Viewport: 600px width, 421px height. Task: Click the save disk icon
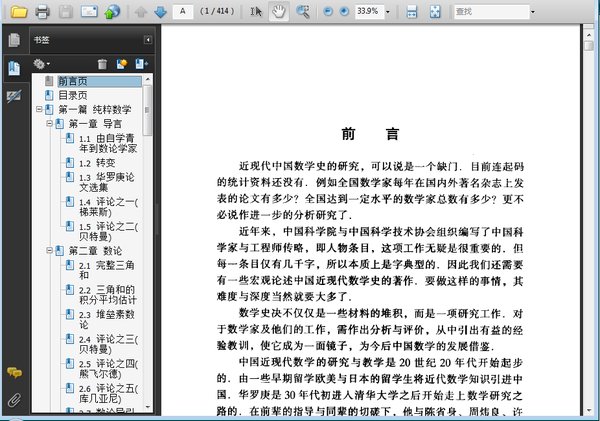[65, 12]
